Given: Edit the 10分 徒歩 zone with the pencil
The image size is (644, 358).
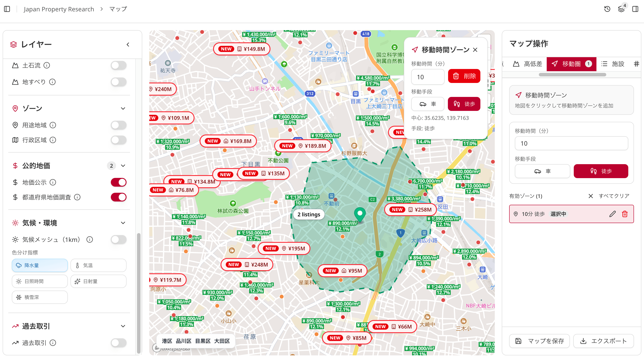Looking at the screenshot, I should coord(613,214).
